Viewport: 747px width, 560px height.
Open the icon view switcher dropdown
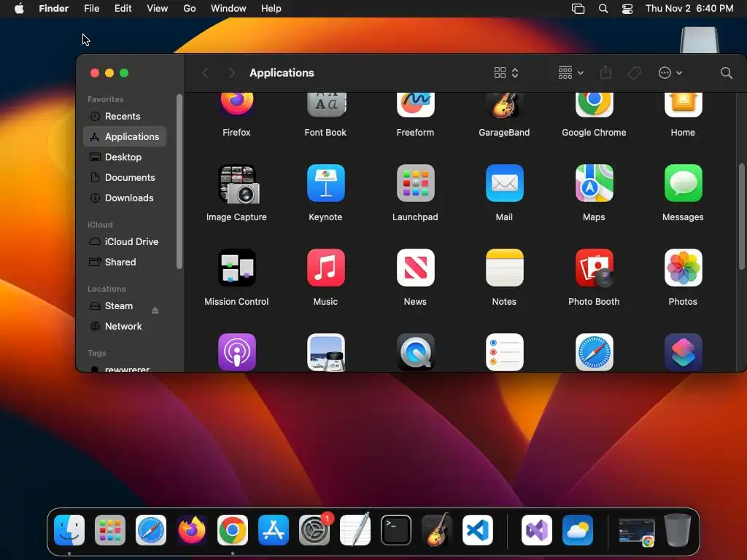pos(506,73)
